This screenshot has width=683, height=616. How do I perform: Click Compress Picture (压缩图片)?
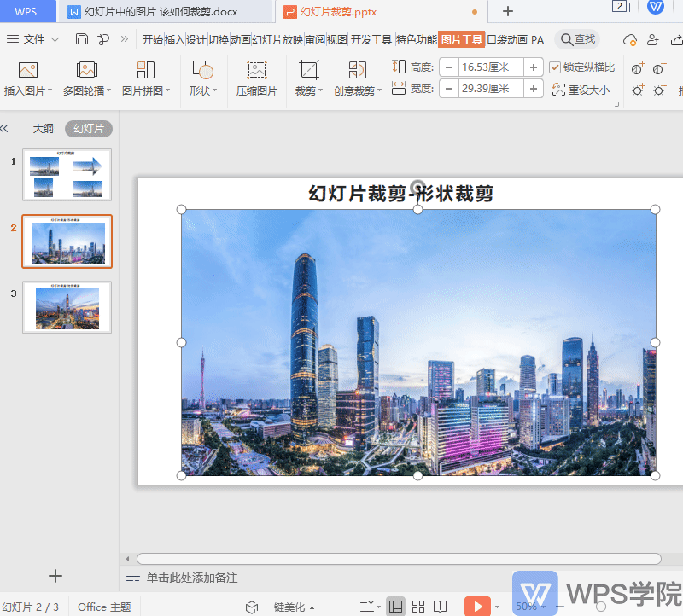[x=257, y=78]
